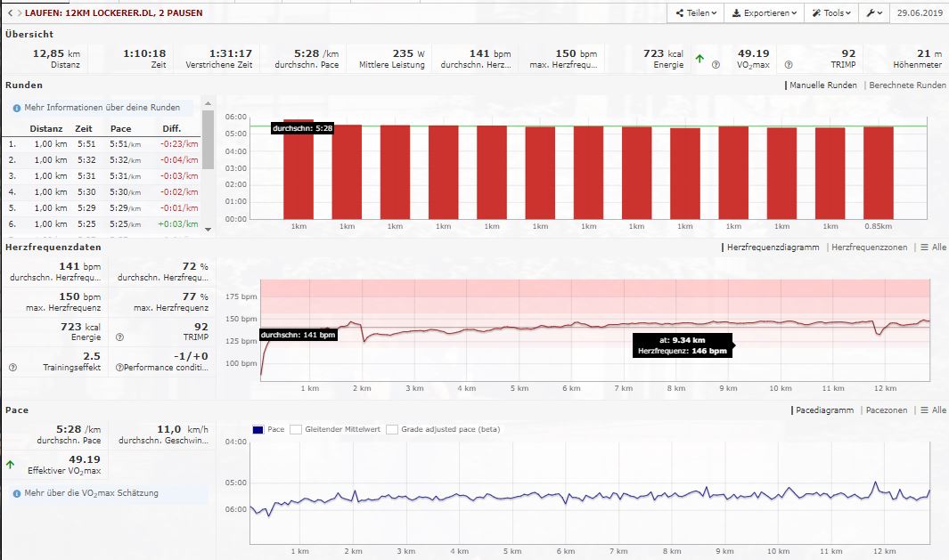
Task: Enable the Gleitender Mittelwert series
Action: click(296, 429)
